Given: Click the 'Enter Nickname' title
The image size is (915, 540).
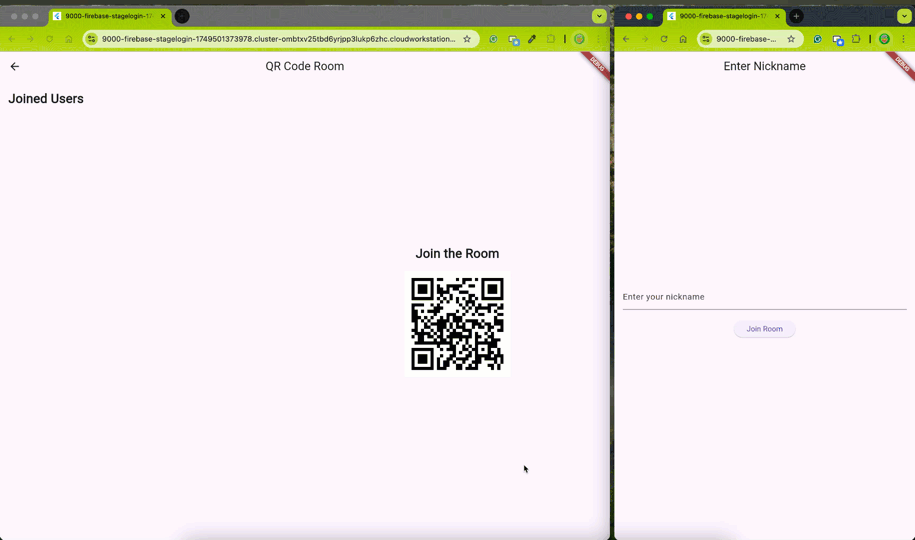Looking at the screenshot, I should (x=764, y=67).
